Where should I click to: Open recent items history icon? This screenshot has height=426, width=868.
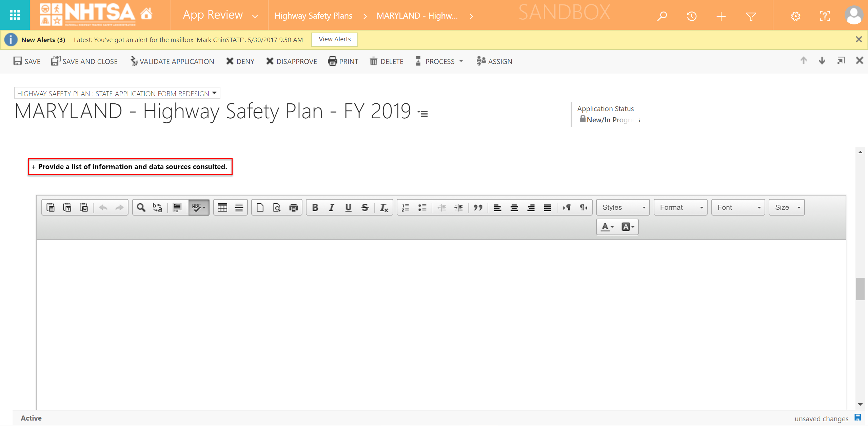tap(691, 16)
